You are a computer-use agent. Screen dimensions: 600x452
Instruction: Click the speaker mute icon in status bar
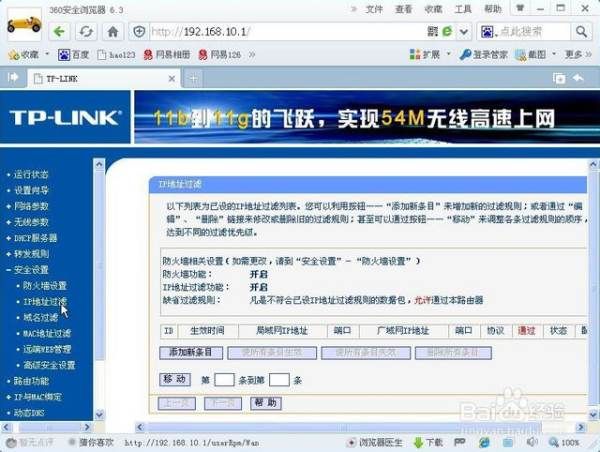[x=532, y=442]
